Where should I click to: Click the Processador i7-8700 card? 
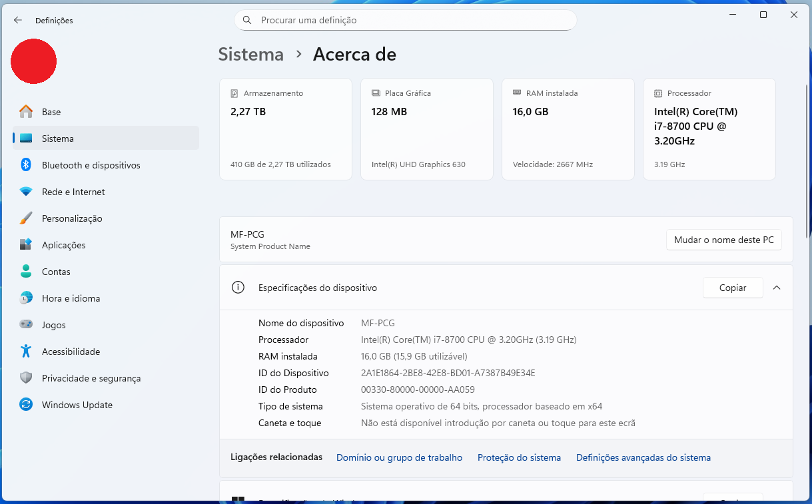pyautogui.click(x=709, y=129)
